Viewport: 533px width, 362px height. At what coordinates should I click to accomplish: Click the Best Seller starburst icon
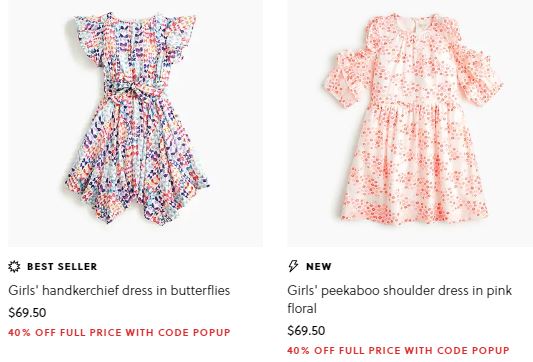tap(14, 266)
